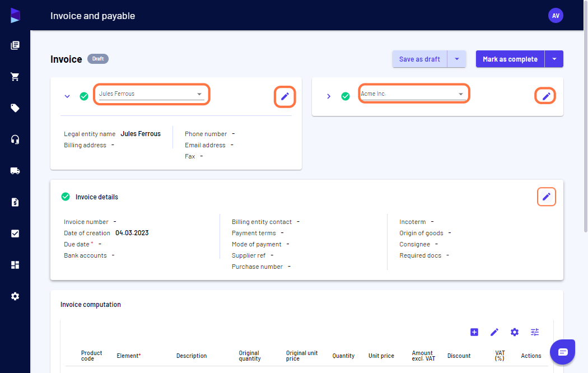
Task: Click the Save as draft button
Action: click(x=419, y=59)
